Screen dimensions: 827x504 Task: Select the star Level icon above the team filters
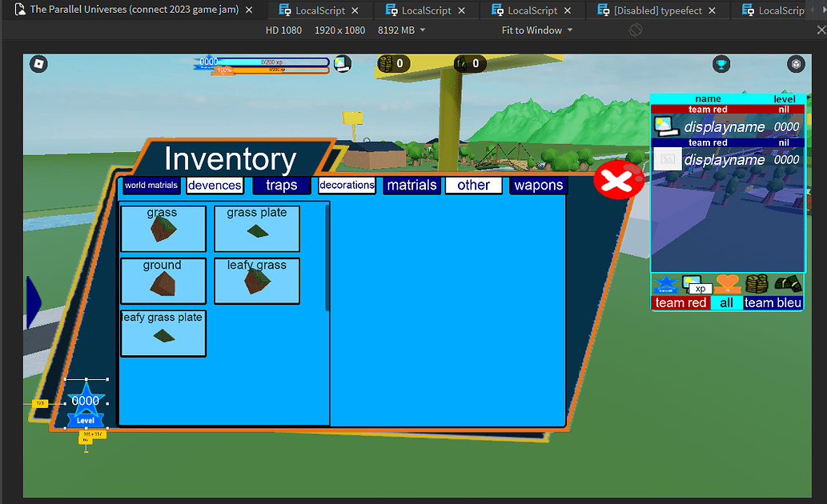(666, 285)
